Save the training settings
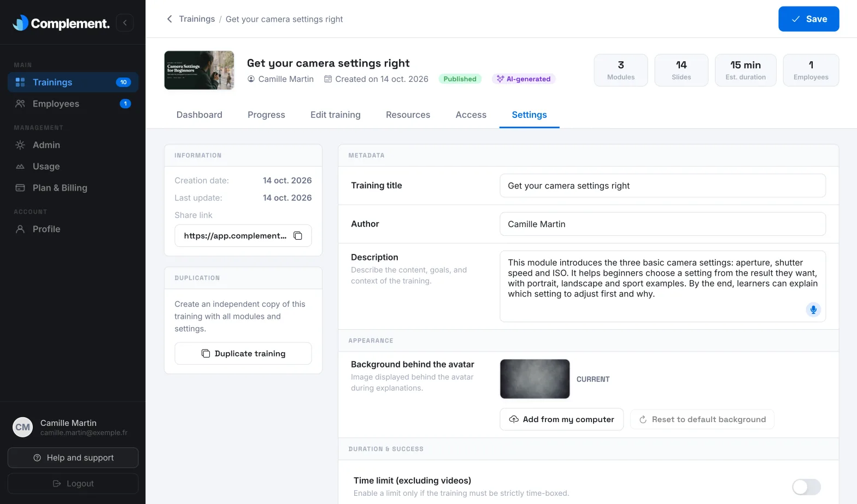Screen dimensions: 857x504 tap(808, 19)
